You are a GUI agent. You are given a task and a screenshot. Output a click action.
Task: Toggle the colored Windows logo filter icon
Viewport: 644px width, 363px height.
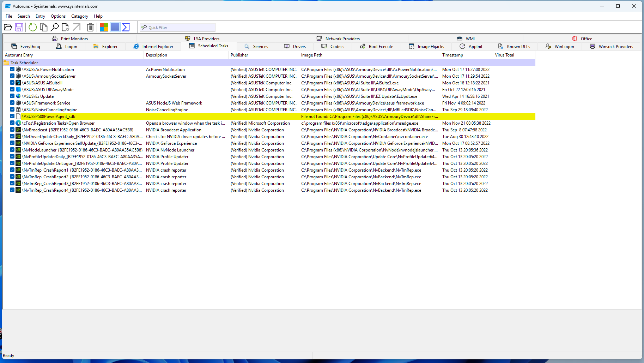[x=104, y=27]
